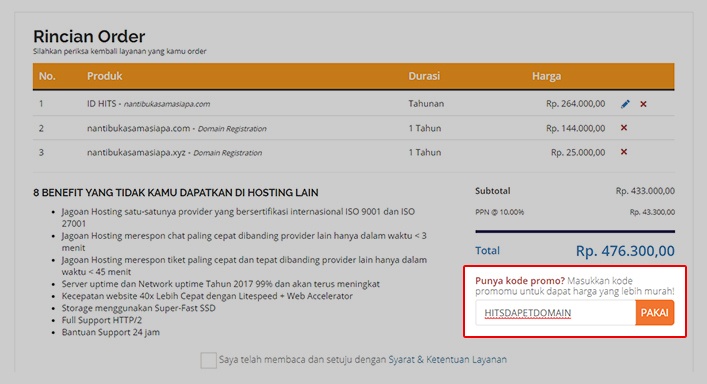The image size is (707, 384).
Task: Click the Rp. 264.000,00 price
Action: pyautogui.click(x=575, y=104)
